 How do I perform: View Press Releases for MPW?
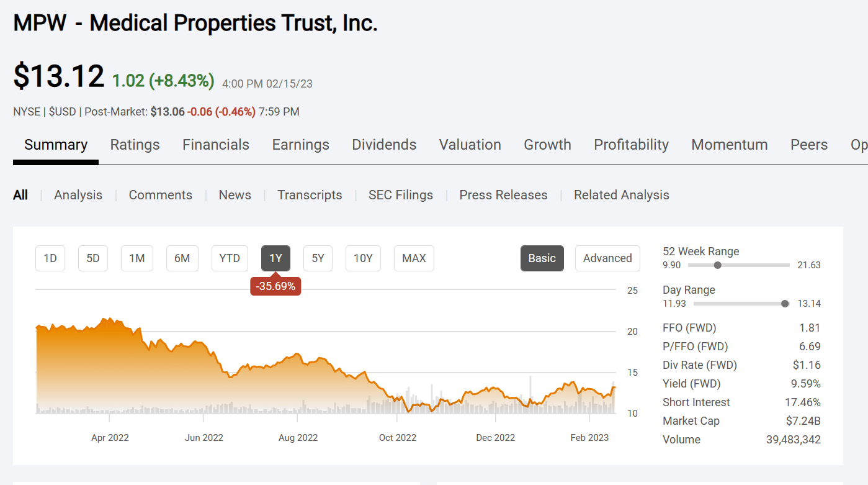[503, 194]
